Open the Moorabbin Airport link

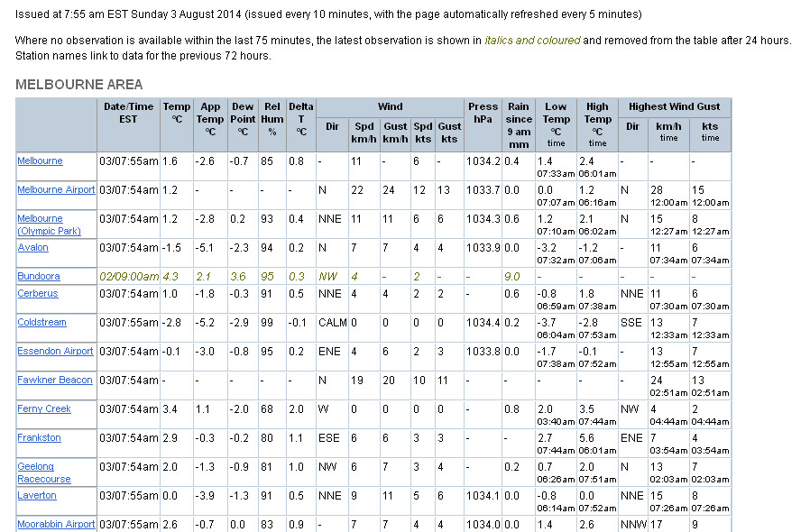[x=56, y=524]
